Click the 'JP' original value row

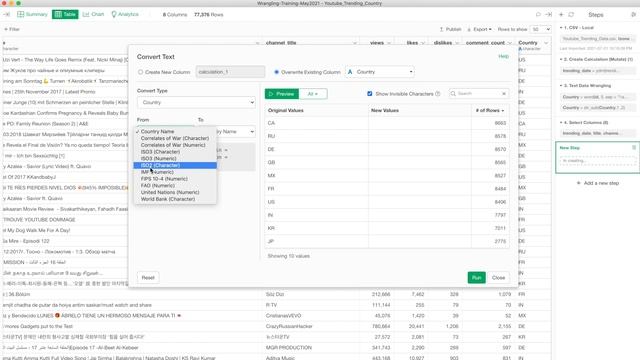click(x=387, y=242)
